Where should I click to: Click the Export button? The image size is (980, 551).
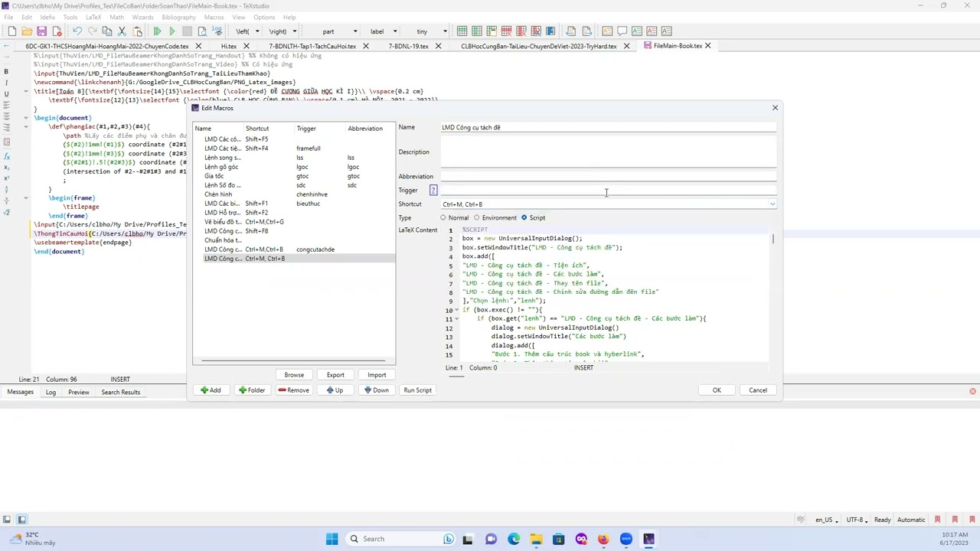(335, 375)
